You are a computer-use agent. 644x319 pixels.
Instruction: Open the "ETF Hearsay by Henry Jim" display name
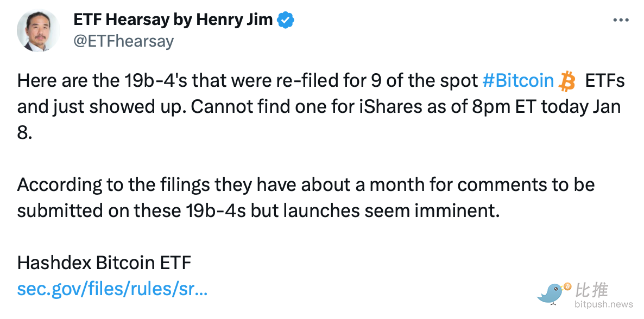[174, 21]
